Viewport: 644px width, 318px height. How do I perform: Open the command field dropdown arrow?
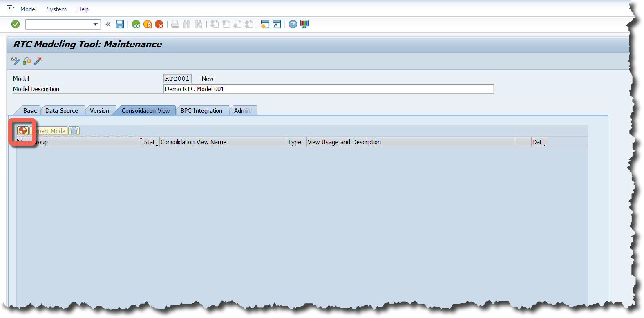pos(95,25)
